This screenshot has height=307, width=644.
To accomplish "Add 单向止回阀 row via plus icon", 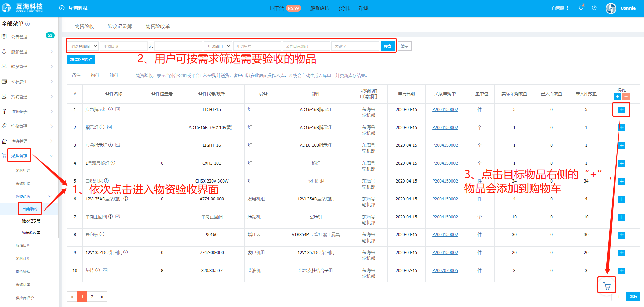I will coord(622,217).
